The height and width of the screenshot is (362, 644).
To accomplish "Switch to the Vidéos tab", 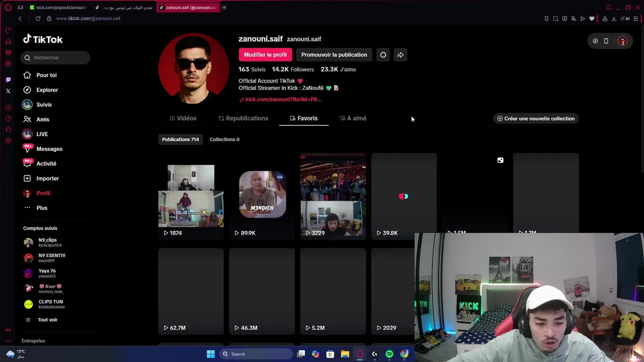I will (183, 118).
